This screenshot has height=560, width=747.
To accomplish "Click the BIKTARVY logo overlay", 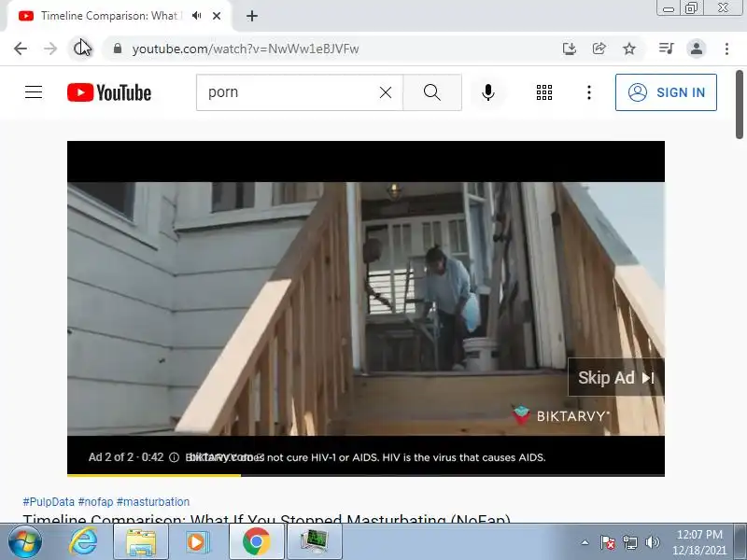I will tap(561, 415).
